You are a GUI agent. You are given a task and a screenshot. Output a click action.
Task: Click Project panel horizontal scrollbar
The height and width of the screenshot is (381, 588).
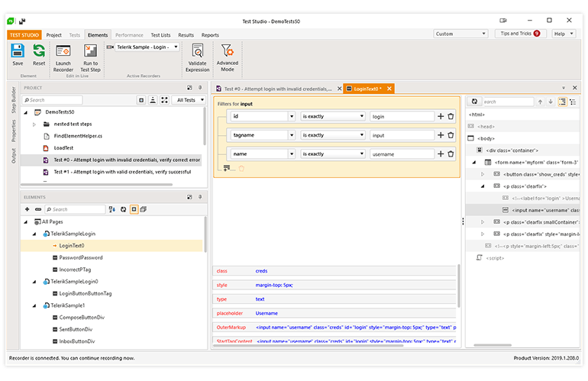tap(97, 185)
